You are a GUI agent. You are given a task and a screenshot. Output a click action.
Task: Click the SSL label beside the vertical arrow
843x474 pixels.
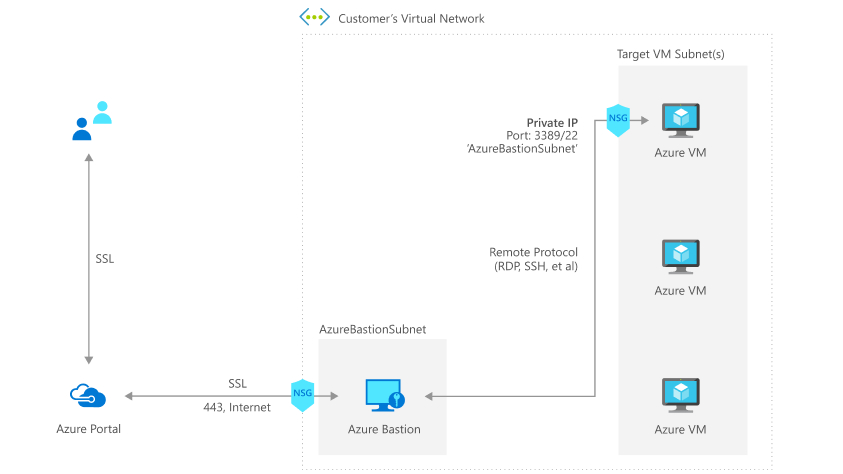click(104, 258)
